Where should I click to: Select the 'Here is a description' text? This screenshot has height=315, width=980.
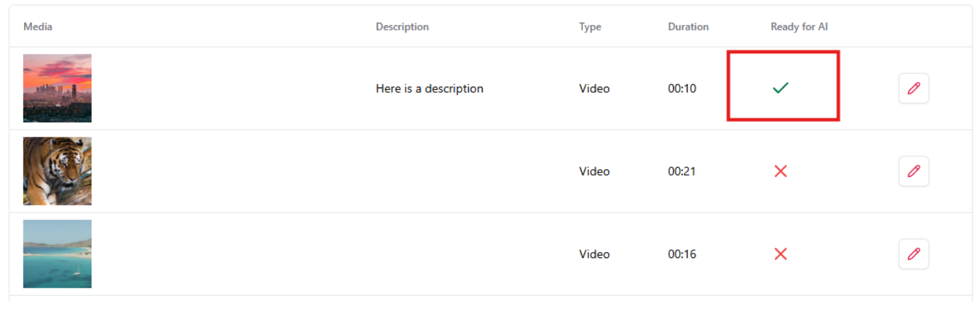429,88
